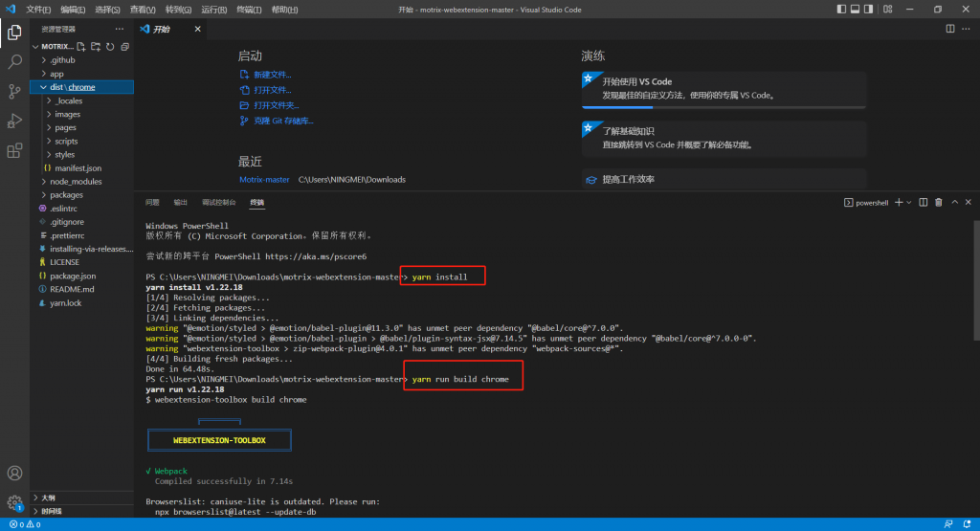Switch to the 问题 panel tab
Screen dimensions: 980x531
[152, 203]
